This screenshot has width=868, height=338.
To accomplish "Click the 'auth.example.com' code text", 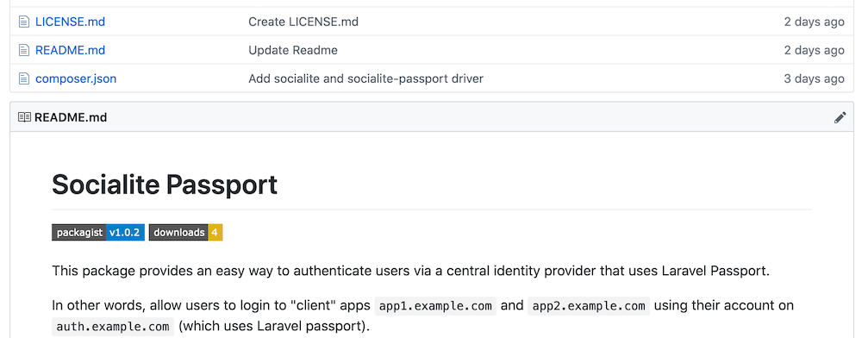I will tap(113, 327).
